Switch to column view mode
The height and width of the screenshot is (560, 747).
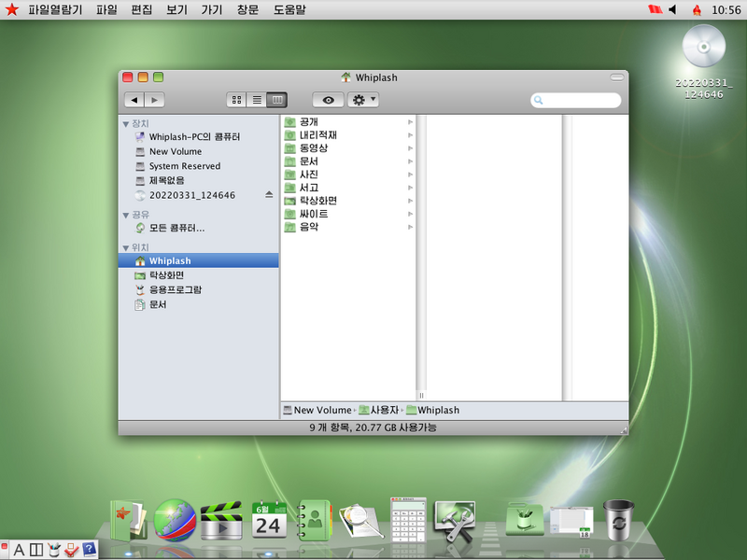coord(277,100)
